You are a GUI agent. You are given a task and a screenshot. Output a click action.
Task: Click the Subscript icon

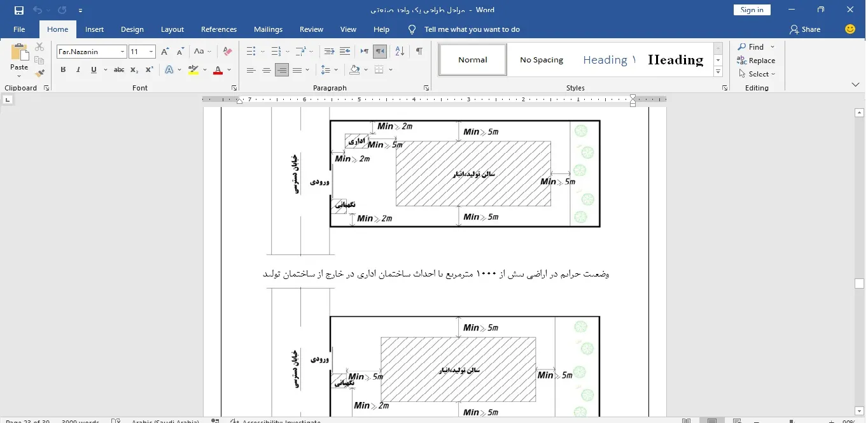coord(134,70)
